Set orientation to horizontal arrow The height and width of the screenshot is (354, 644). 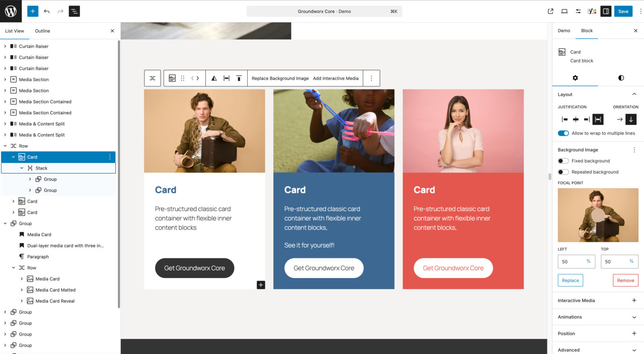pyautogui.click(x=619, y=119)
